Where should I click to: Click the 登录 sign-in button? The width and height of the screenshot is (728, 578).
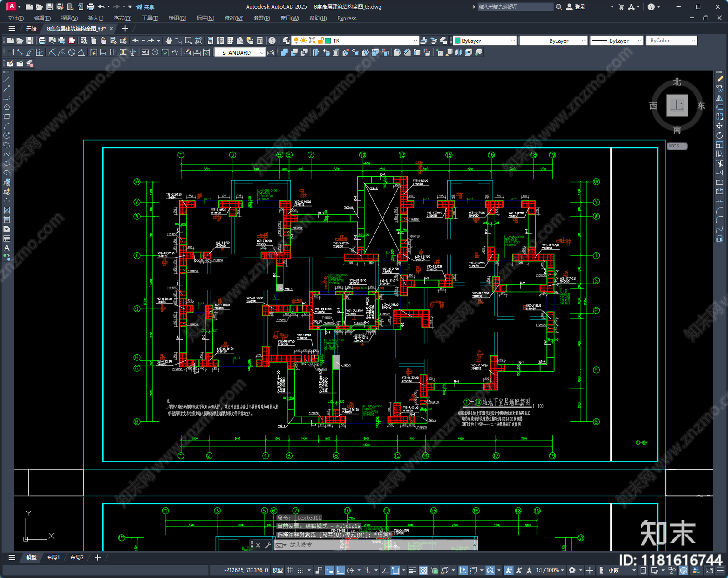coord(576,7)
